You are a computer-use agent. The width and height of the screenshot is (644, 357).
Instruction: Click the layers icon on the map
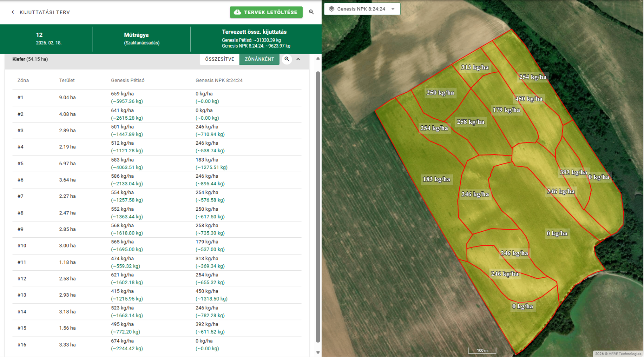(x=332, y=9)
